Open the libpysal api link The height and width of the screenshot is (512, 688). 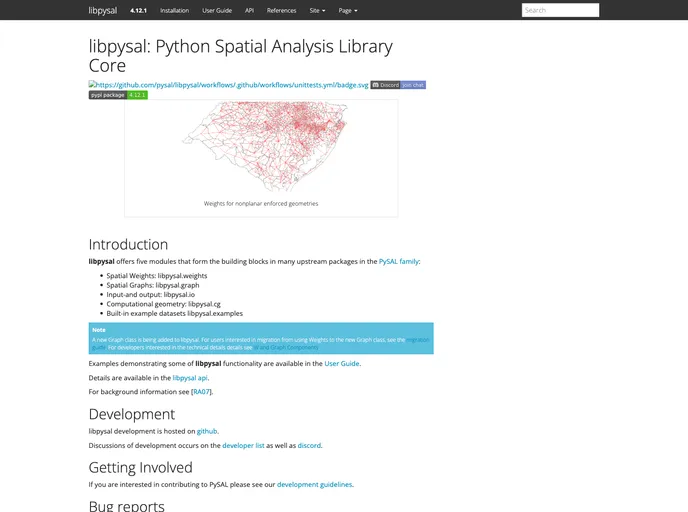(190, 378)
